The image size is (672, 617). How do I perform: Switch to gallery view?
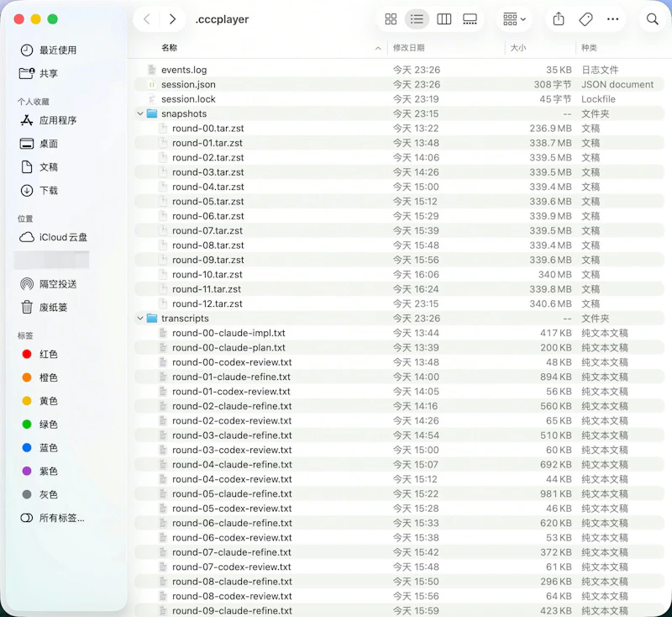470,18
